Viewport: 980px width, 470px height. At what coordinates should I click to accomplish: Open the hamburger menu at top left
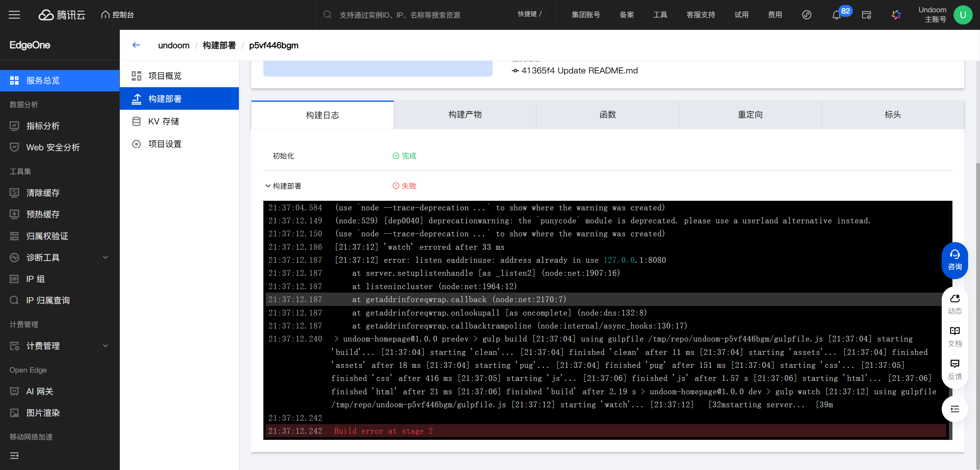(14, 15)
